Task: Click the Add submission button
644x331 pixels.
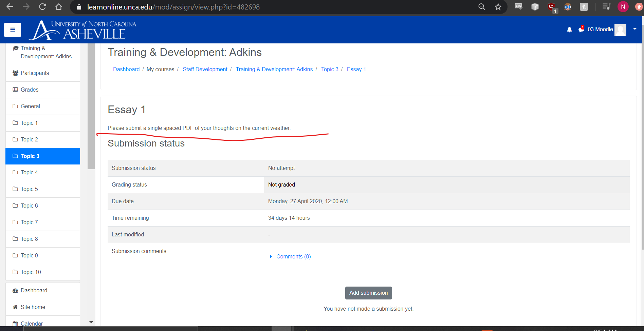Action: click(368, 293)
